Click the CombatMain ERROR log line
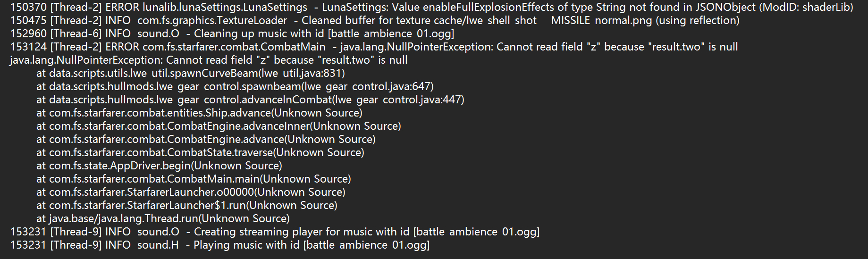 point(374,47)
